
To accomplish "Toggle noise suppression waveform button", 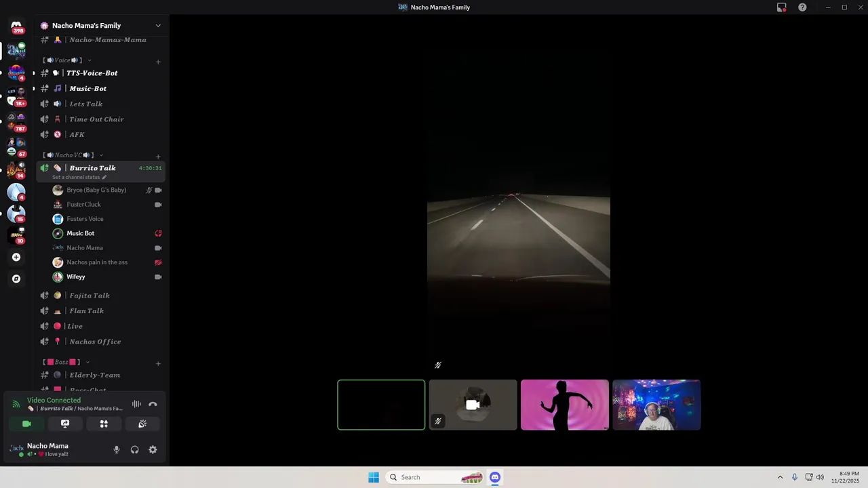I will (x=136, y=404).
